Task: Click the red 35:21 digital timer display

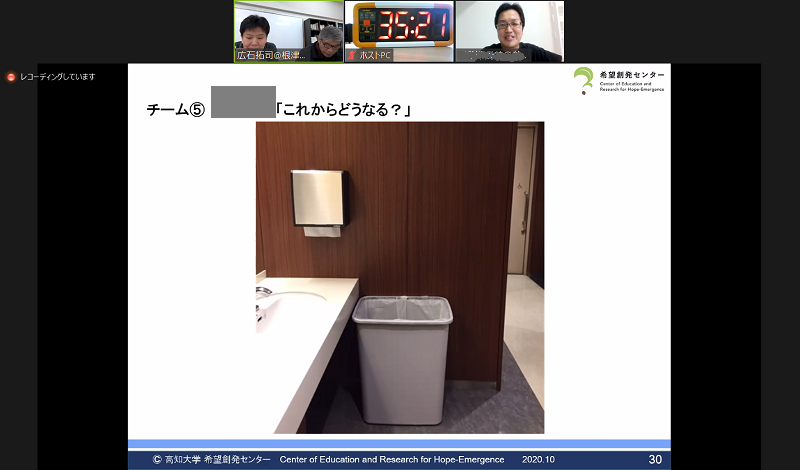Action: tap(399, 24)
